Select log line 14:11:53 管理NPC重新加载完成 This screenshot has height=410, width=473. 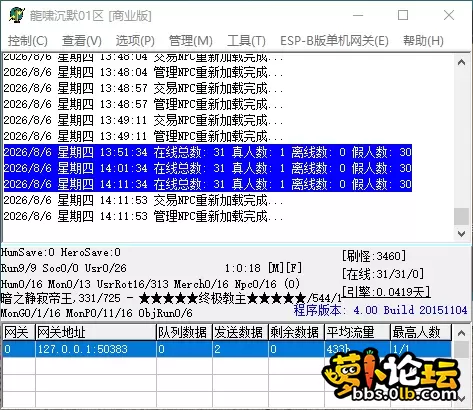[143, 216]
